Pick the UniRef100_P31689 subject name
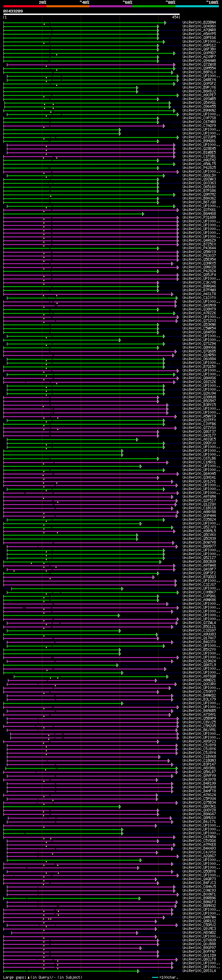Screen dimensions: 222x980 coord(199,218)
